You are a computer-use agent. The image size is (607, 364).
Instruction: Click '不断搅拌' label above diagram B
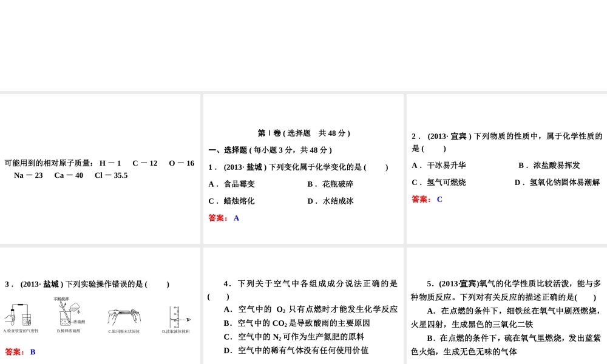61,299
